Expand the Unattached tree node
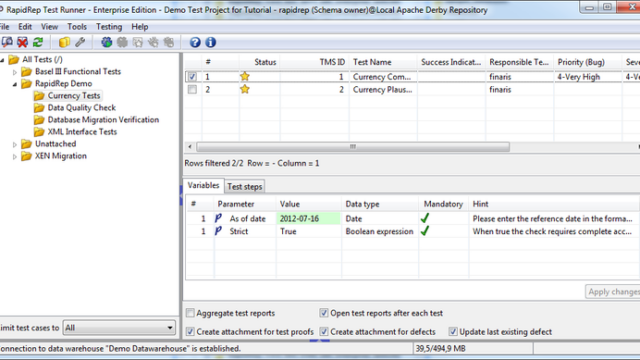 click(x=15, y=144)
